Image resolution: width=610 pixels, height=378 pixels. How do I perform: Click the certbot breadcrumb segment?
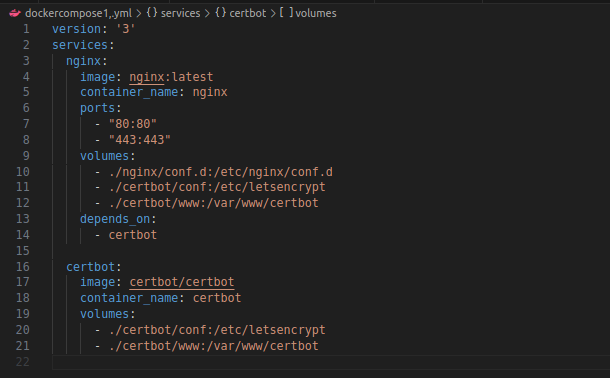click(248, 13)
